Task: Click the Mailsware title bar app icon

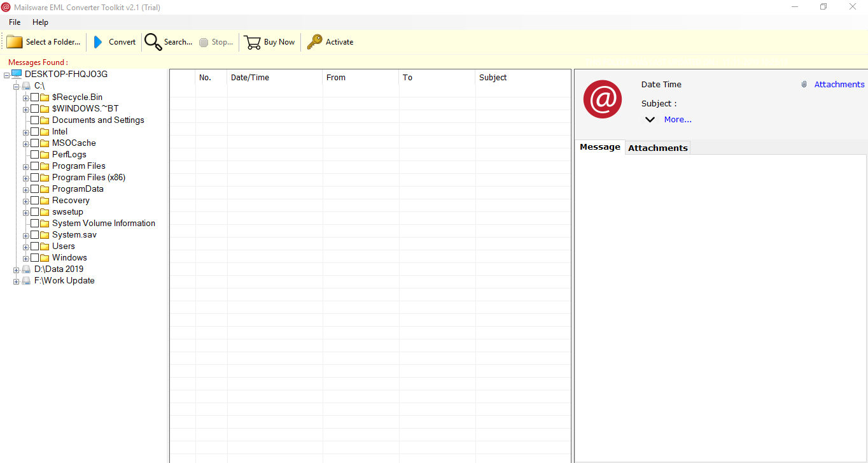Action: click(6, 7)
